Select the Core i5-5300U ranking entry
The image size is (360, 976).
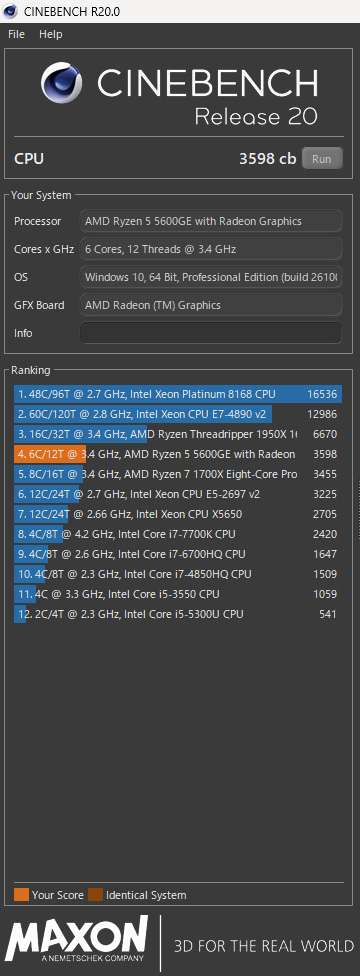[178, 614]
